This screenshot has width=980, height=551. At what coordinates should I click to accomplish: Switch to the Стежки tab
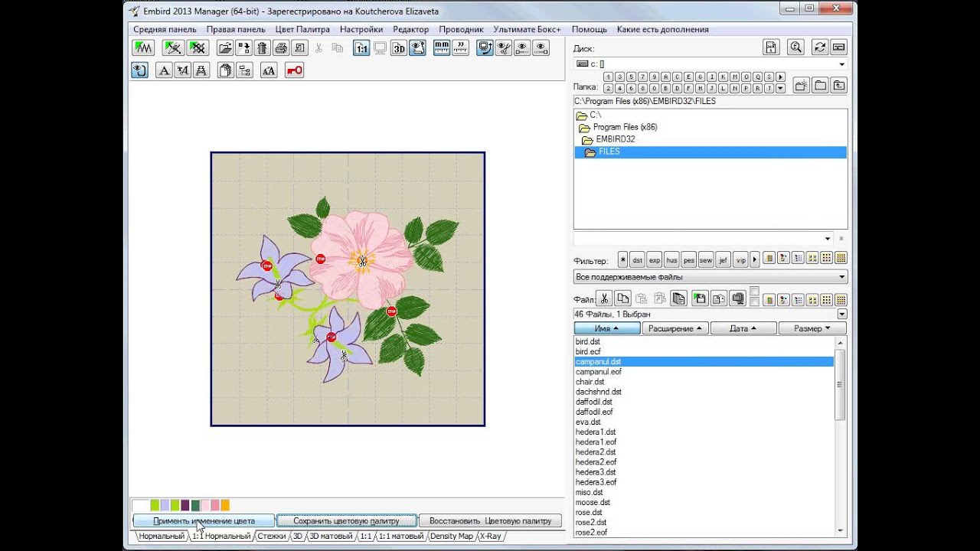coord(271,536)
